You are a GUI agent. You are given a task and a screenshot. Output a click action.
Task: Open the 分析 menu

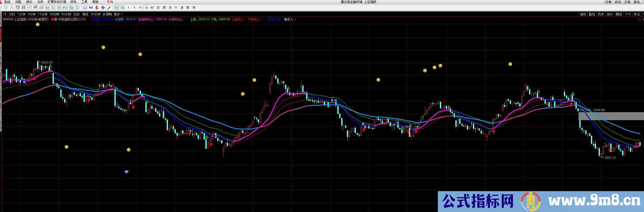pyautogui.click(x=40, y=2)
